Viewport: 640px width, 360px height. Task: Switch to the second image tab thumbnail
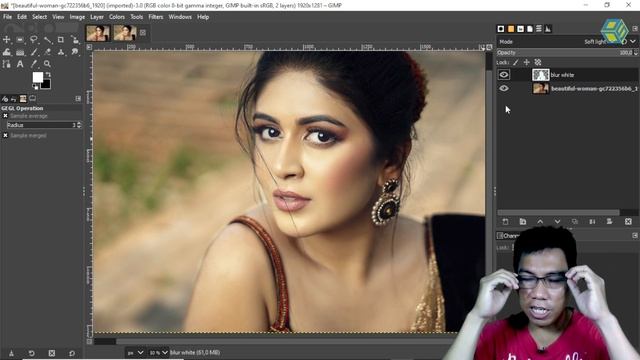pos(124,33)
